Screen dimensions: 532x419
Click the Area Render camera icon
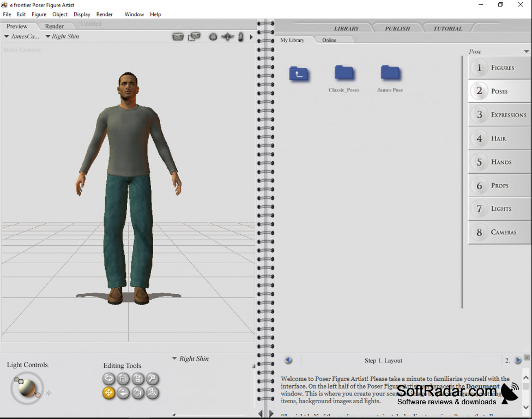(194, 37)
